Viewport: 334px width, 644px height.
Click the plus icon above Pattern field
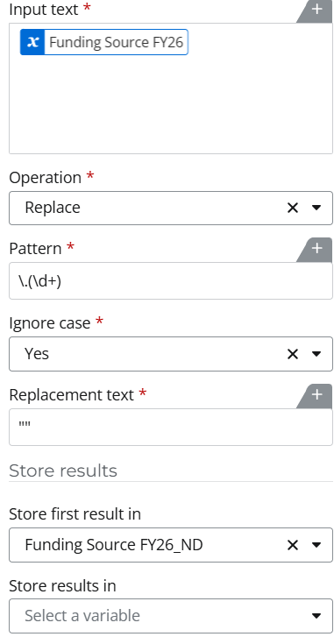click(316, 249)
